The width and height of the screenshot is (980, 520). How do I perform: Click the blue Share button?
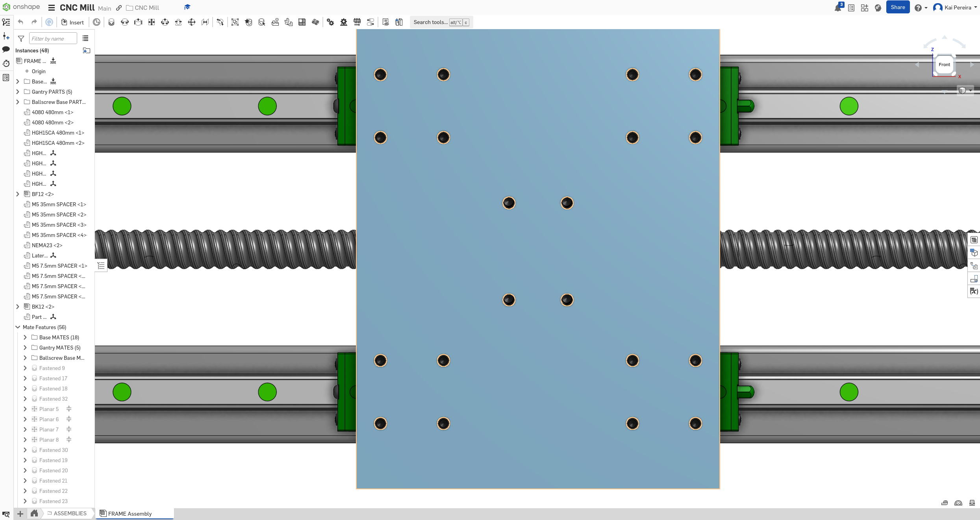click(x=897, y=7)
